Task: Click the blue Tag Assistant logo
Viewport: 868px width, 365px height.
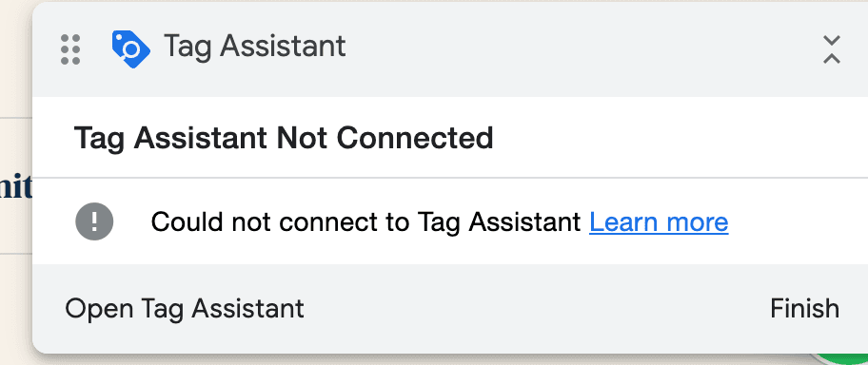Action: pyautogui.click(x=130, y=48)
